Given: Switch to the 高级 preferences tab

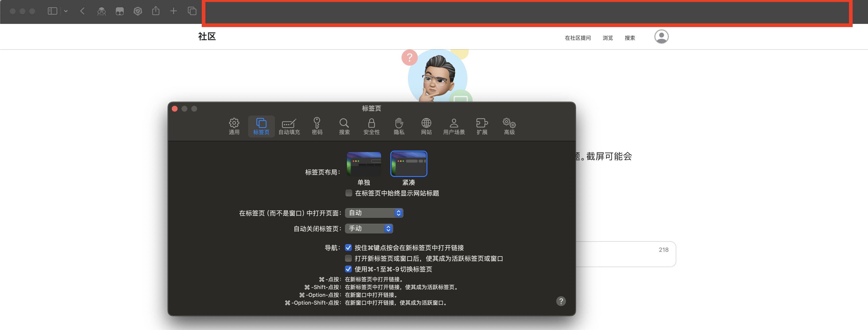Looking at the screenshot, I should pyautogui.click(x=509, y=126).
